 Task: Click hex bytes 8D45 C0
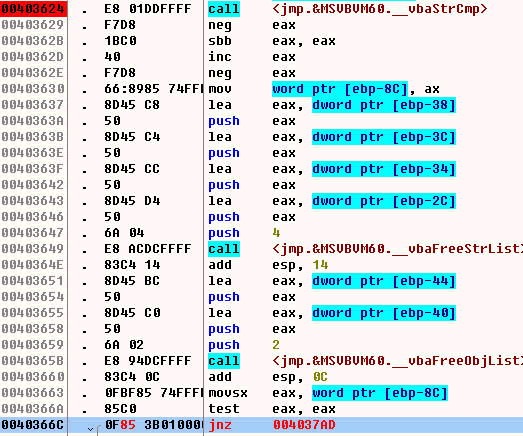[x=132, y=313]
